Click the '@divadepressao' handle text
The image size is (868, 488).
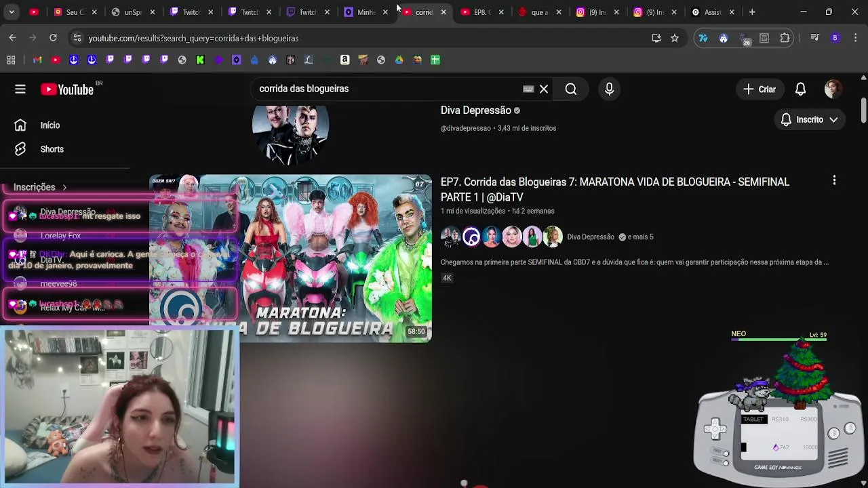point(465,128)
